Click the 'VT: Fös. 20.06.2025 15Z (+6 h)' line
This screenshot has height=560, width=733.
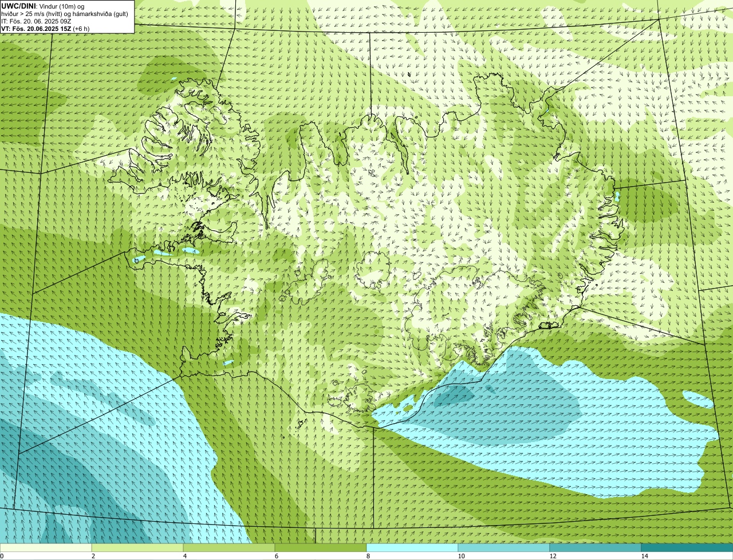pyautogui.click(x=46, y=28)
